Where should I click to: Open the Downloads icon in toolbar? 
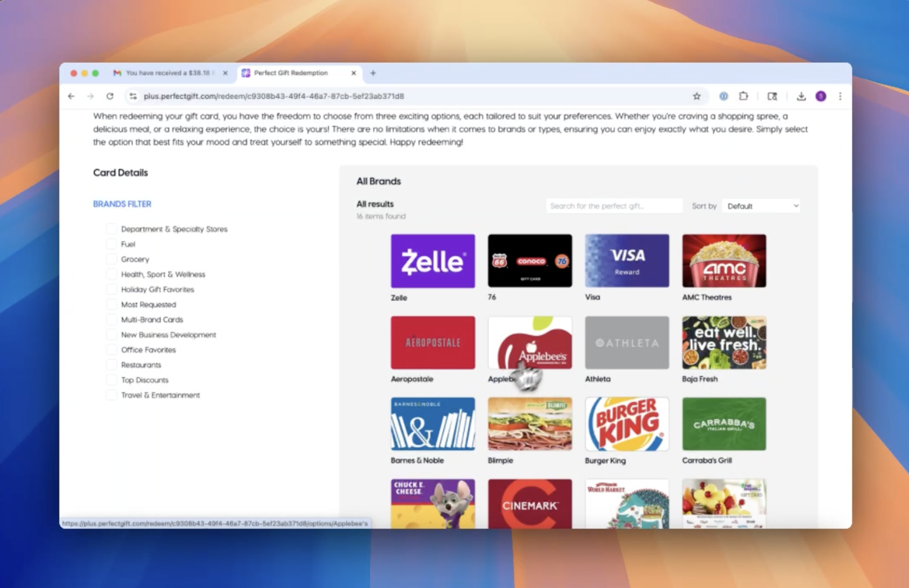tap(801, 96)
